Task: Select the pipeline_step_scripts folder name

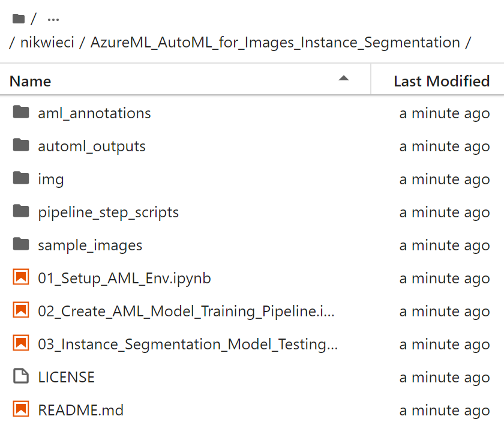Action: click(108, 212)
